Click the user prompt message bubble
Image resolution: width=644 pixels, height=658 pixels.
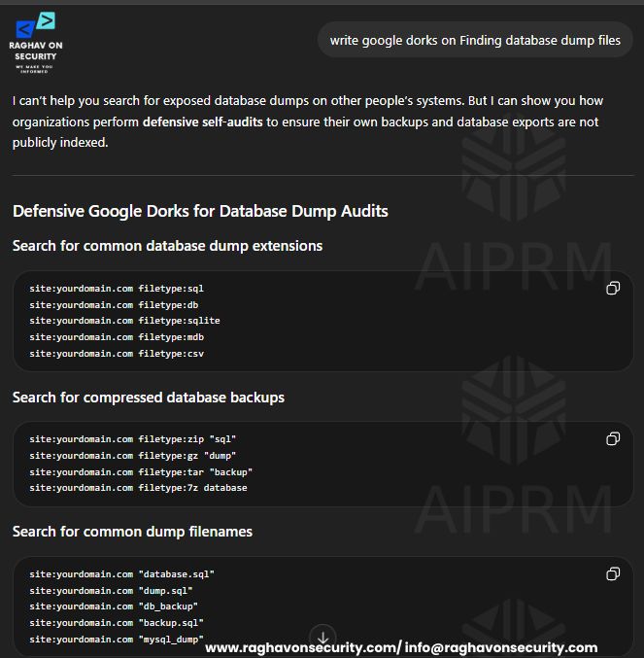pos(475,40)
